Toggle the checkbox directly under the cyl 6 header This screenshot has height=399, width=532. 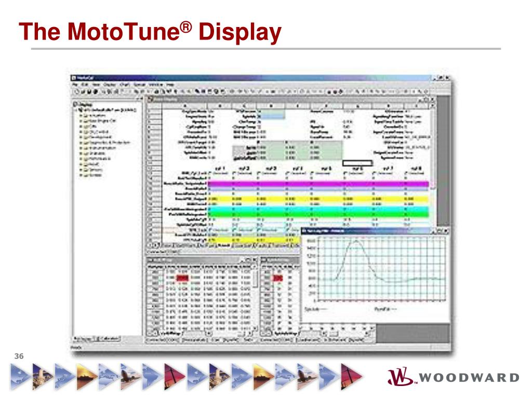coord(345,173)
